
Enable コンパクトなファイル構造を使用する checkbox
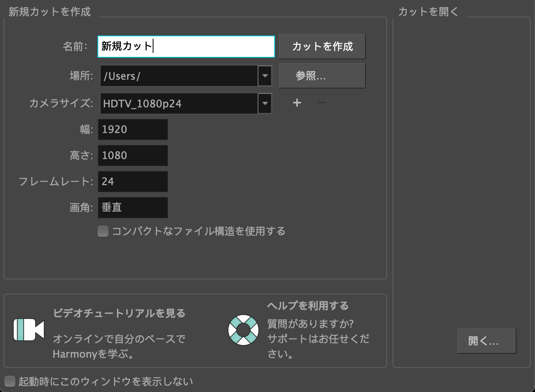point(103,231)
